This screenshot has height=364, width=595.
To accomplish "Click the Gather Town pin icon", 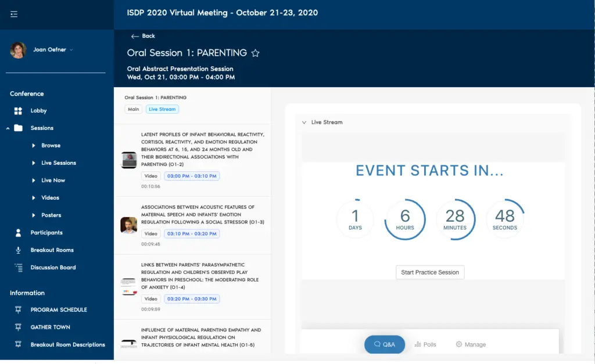I will point(19,327).
